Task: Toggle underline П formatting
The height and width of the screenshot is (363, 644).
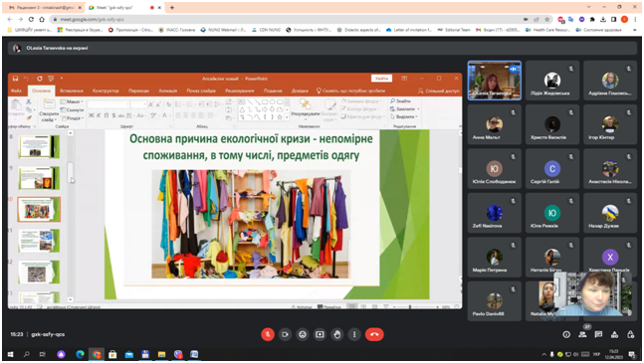Action: (106, 115)
